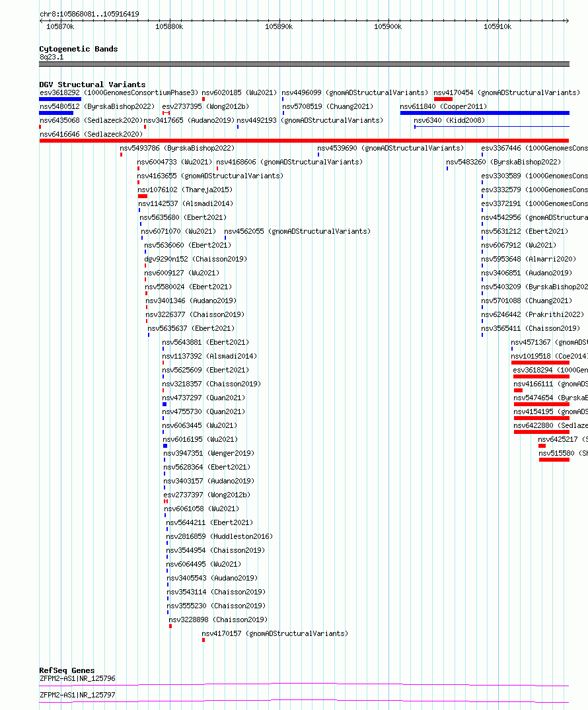
Task: Click nsv3947351 (Wenger2019) label
Action: tap(209, 453)
